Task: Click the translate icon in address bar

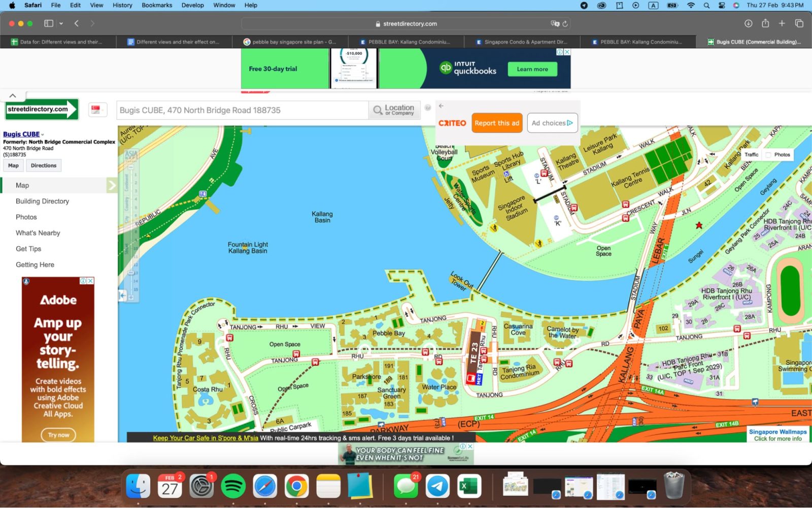Action: tap(555, 23)
